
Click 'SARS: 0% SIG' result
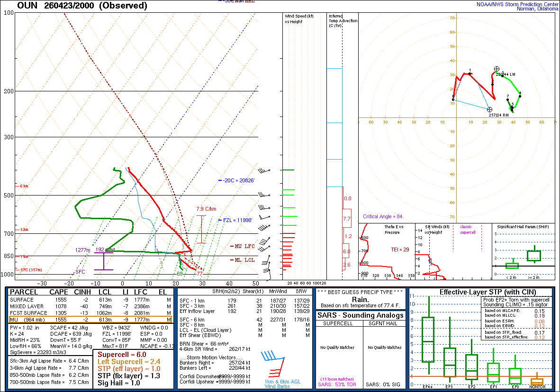pos(383,384)
